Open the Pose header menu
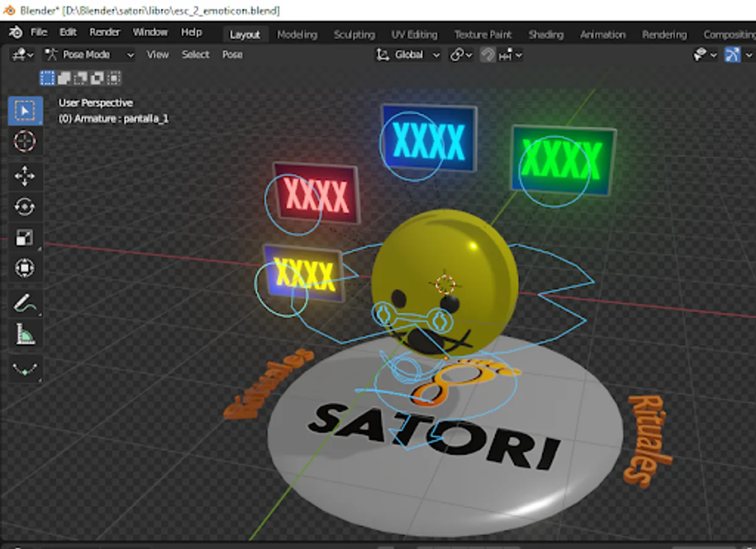 point(232,55)
